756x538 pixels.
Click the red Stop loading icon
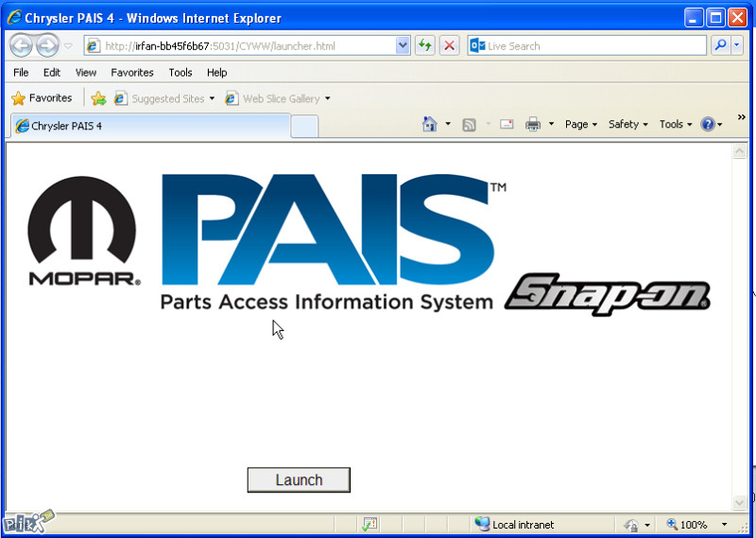tap(449, 46)
